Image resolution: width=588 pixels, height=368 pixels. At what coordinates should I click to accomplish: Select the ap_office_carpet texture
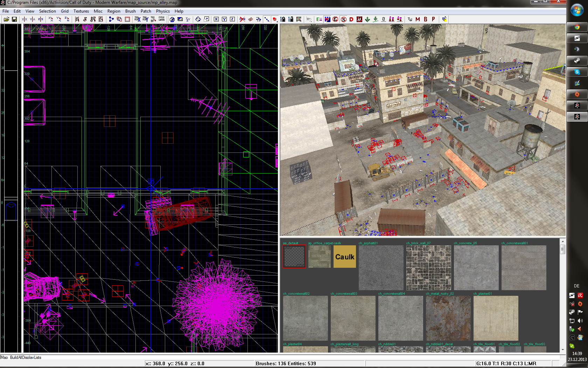tap(320, 257)
